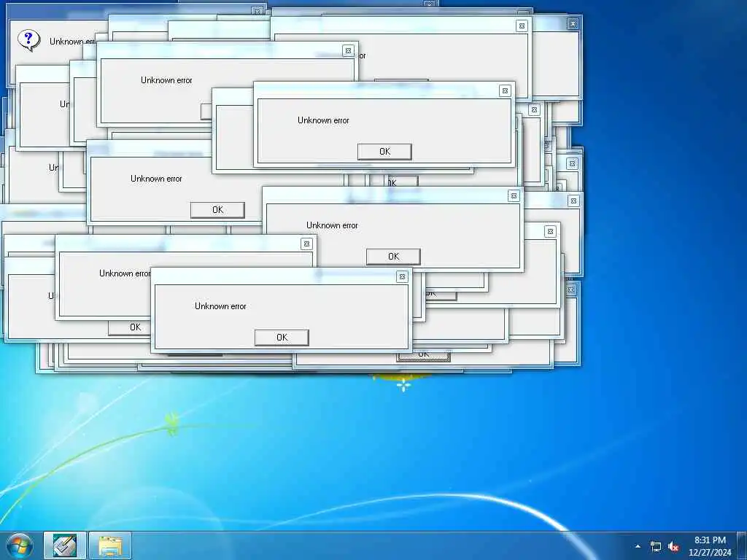Show hidden tray icons arrow
Viewport: 747px width, 560px height.
pos(638,546)
